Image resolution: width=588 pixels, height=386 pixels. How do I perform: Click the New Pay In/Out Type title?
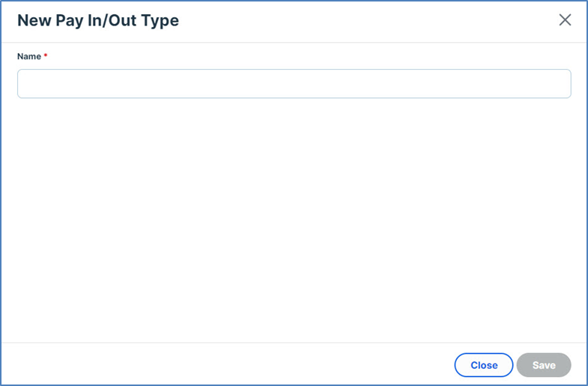point(98,20)
